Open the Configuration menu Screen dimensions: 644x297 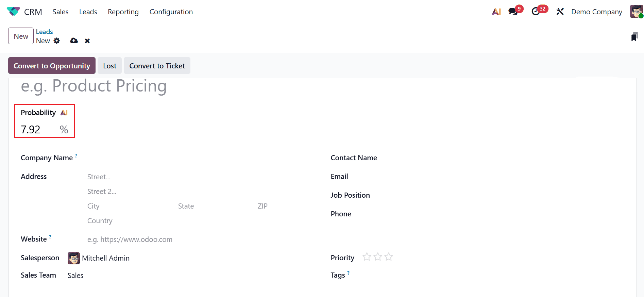[171, 12]
